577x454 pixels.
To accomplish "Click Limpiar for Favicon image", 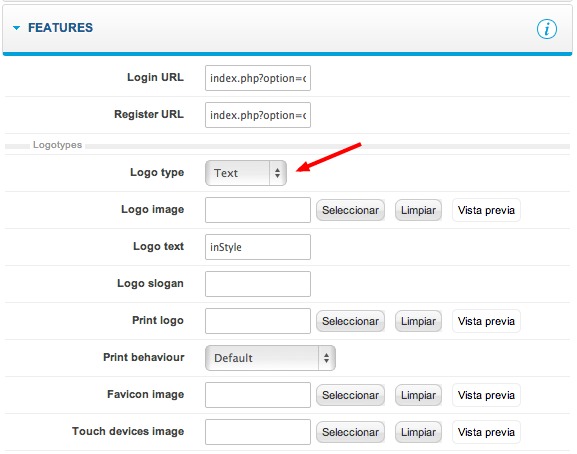I will (x=418, y=395).
